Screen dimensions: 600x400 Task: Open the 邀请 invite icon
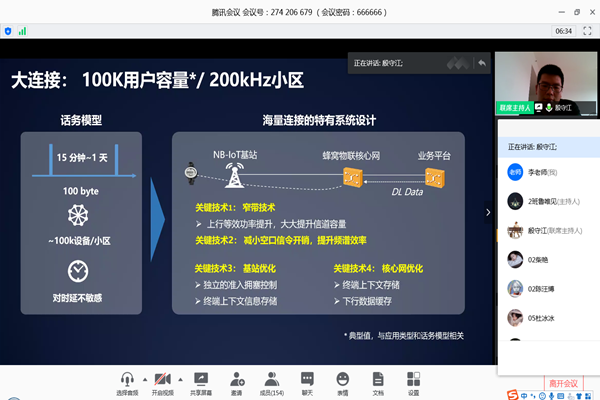237,379
